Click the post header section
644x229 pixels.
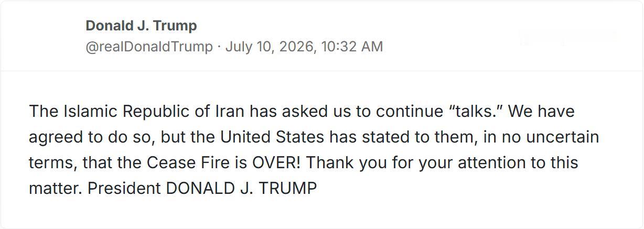tap(322, 36)
